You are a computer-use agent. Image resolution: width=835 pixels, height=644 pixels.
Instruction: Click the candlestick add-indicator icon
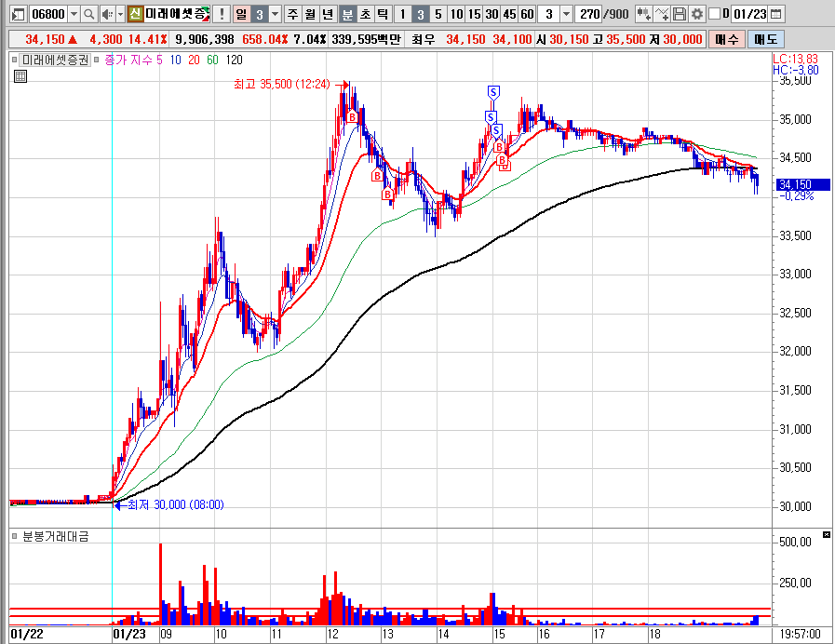click(x=642, y=14)
